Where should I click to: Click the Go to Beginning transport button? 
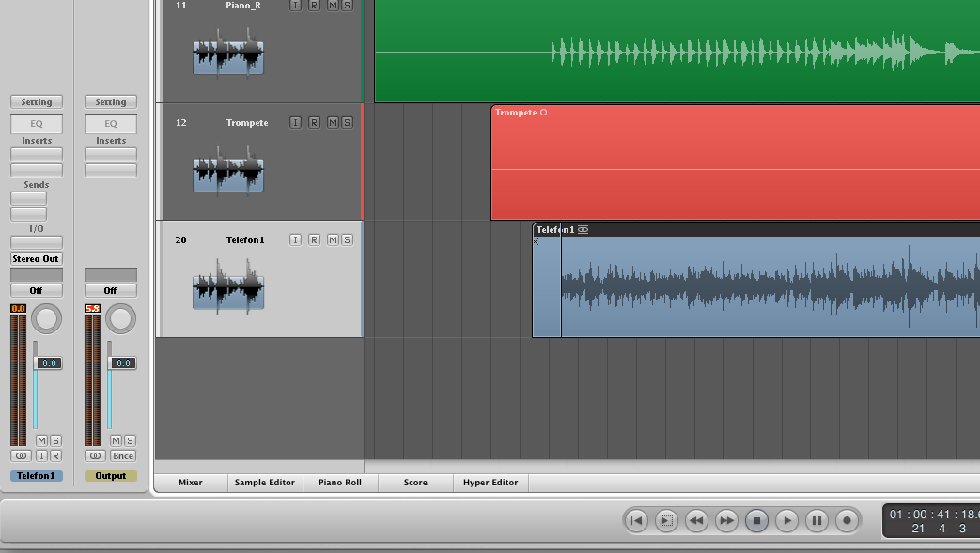pyautogui.click(x=636, y=520)
